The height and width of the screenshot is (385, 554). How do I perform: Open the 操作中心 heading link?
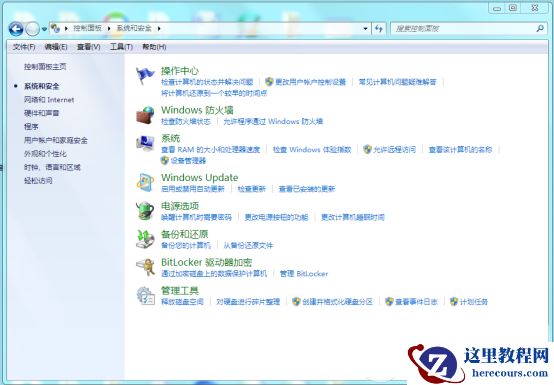(x=180, y=71)
